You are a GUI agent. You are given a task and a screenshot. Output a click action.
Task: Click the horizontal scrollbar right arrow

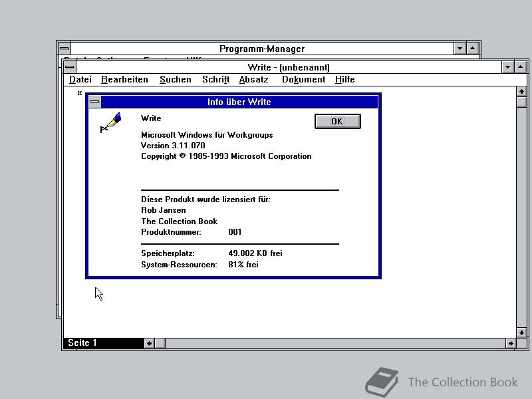pos(511,343)
